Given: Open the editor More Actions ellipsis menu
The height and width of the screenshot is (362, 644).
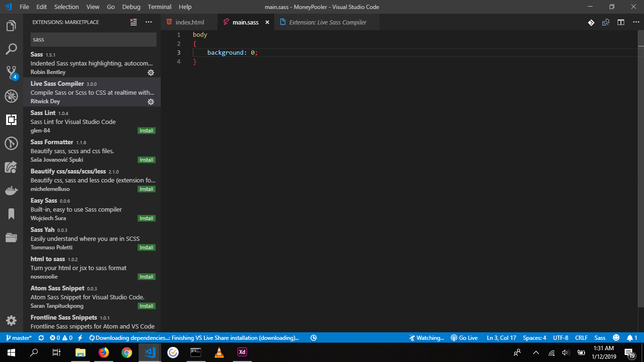Looking at the screenshot, I should pyautogui.click(x=636, y=22).
